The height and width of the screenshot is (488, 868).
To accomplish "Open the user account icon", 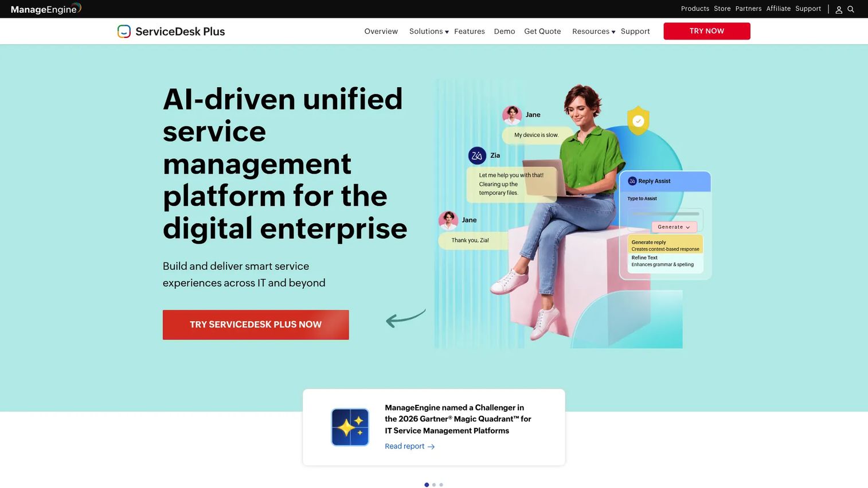I will click(839, 9).
